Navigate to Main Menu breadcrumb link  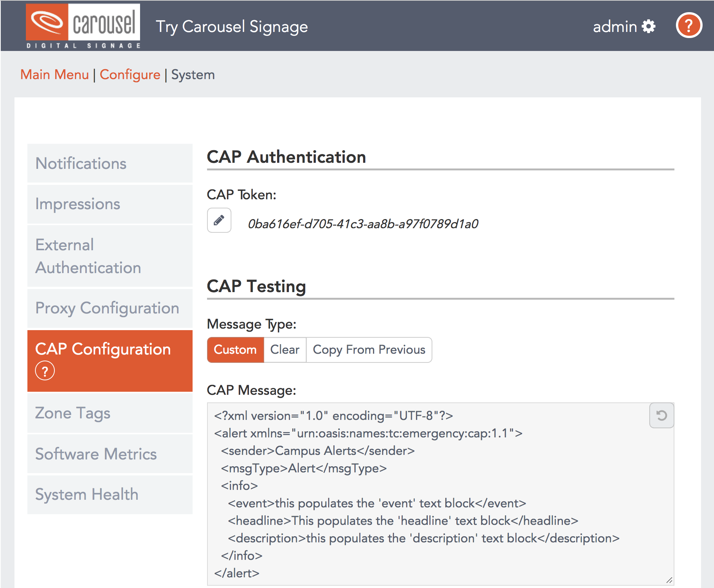55,75
